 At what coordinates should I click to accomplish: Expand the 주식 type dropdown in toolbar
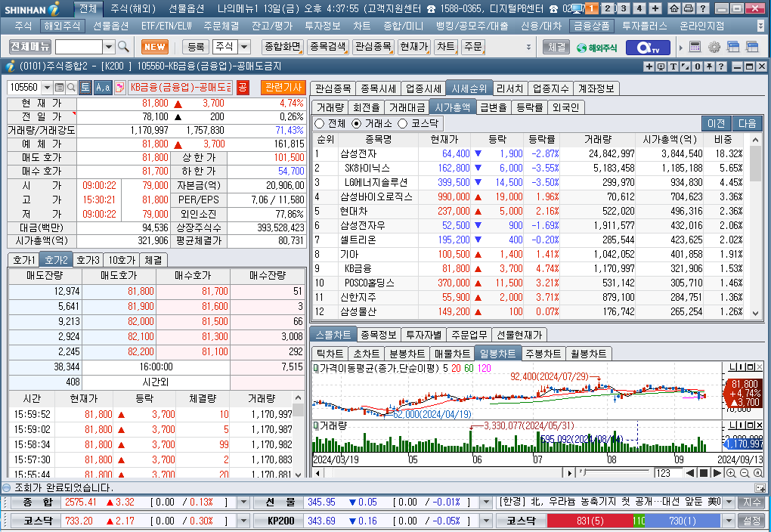[x=244, y=47]
